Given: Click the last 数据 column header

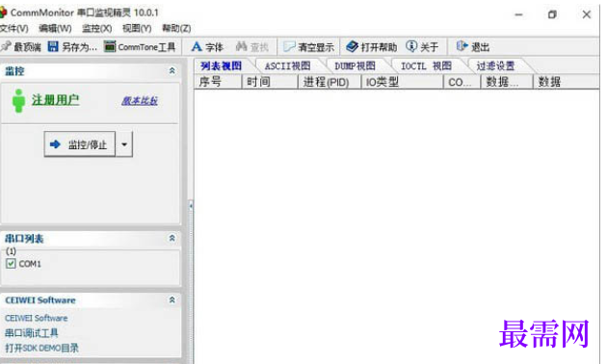Looking at the screenshot, I should point(567,82).
